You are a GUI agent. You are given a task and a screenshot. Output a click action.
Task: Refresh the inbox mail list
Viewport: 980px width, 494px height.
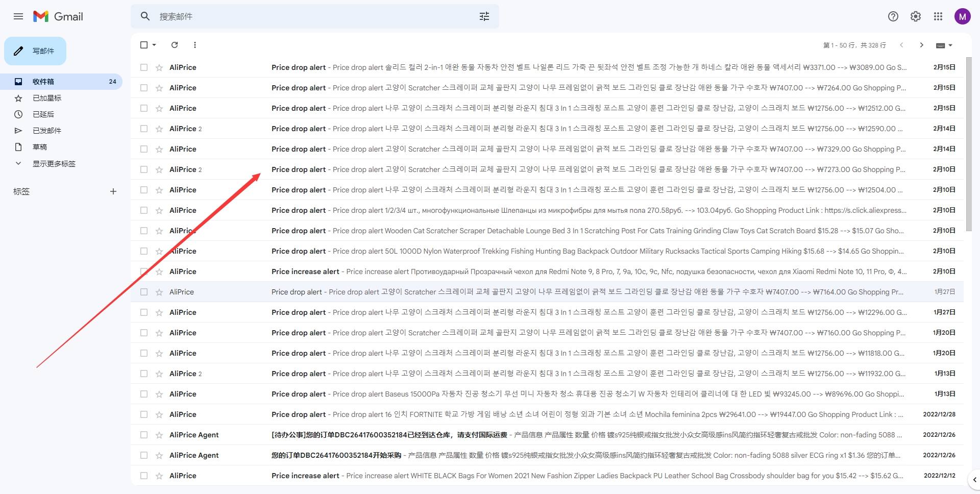tap(175, 45)
